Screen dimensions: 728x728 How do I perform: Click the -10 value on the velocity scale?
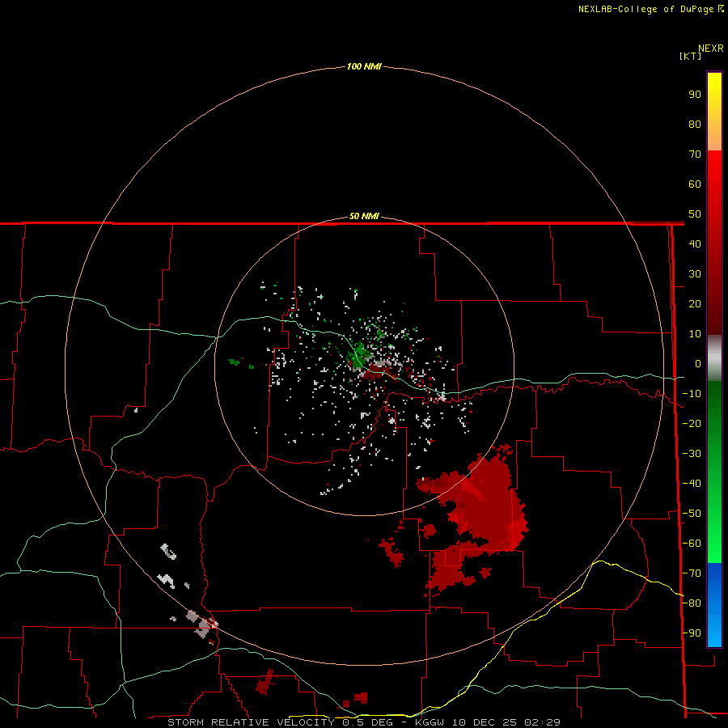[x=692, y=394]
